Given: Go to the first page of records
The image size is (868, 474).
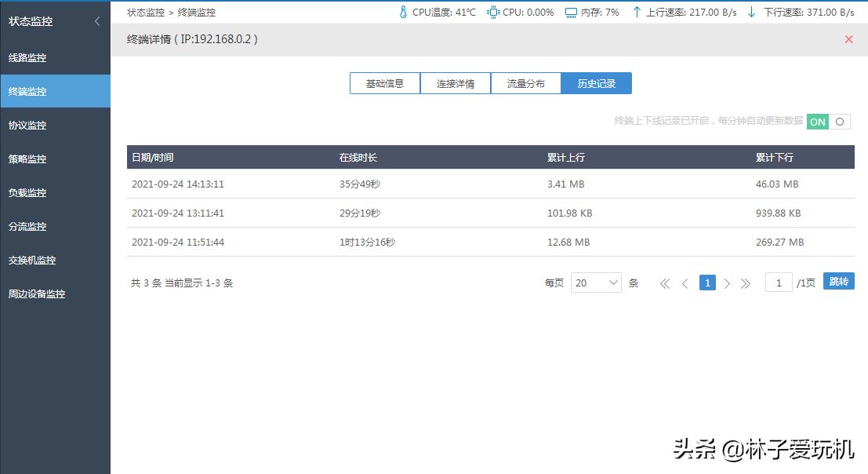Looking at the screenshot, I should tap(665, 283).
